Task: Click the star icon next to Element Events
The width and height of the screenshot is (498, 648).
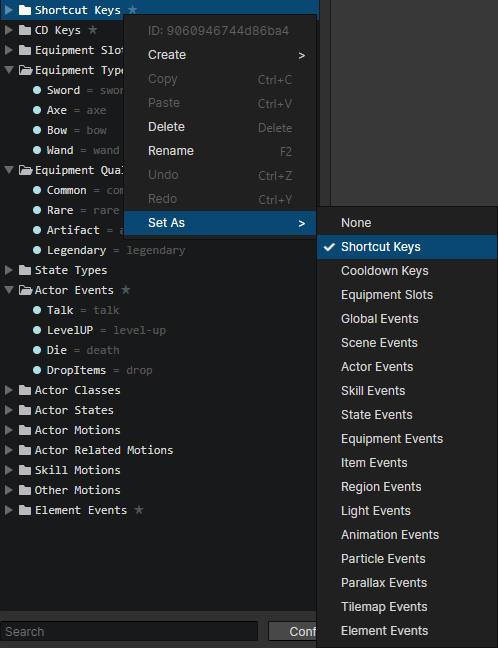Action: [139, 510]
